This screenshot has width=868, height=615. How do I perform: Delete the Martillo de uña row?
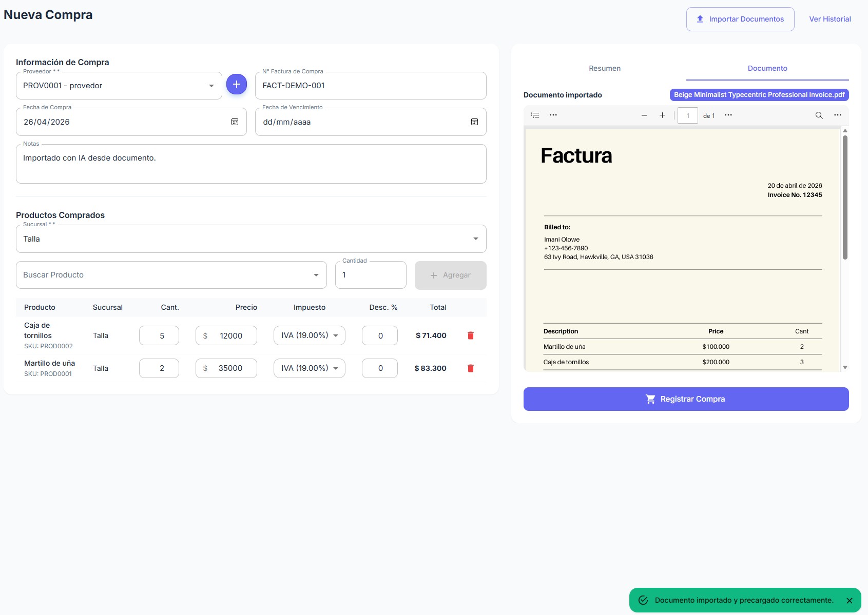(470, 368)
